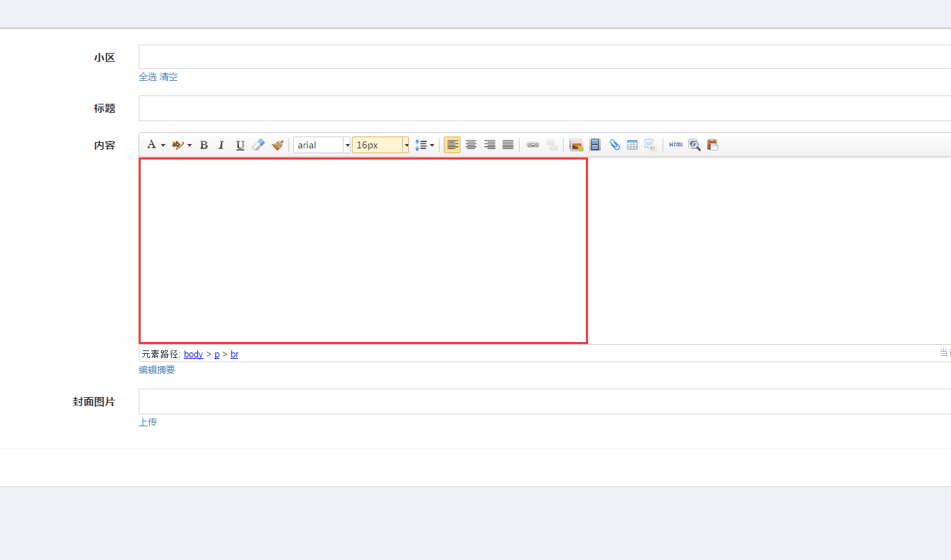Insert a hyperlink using the link icon
Image resolution: width=951 pixels, height=560 pixels.
(533, 145)
